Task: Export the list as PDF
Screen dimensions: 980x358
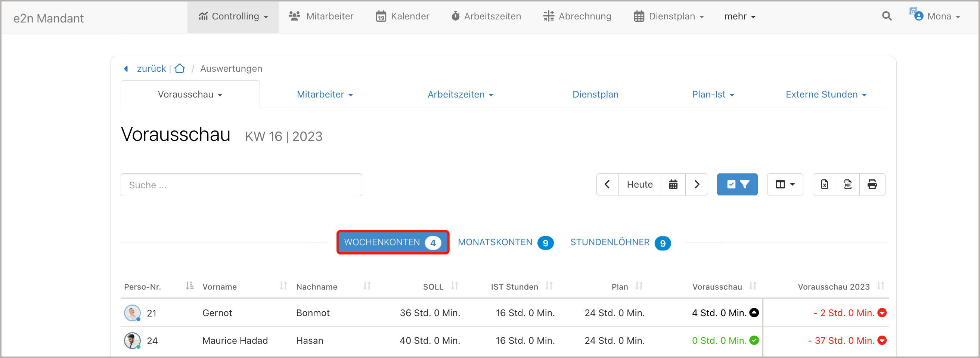Action: coord(849,184)
